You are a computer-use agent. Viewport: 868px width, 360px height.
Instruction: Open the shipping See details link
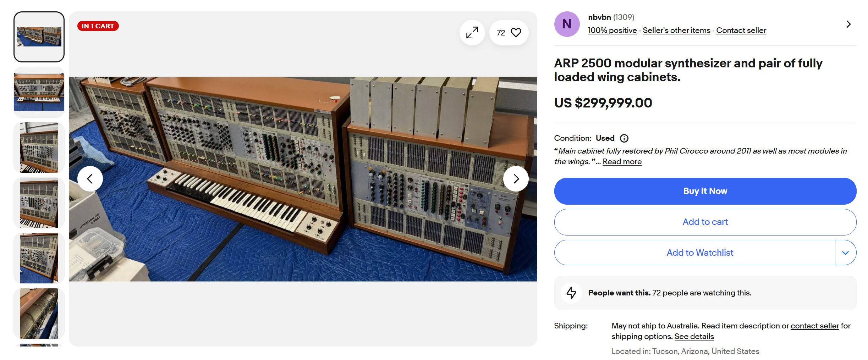(x=694, y=337)
